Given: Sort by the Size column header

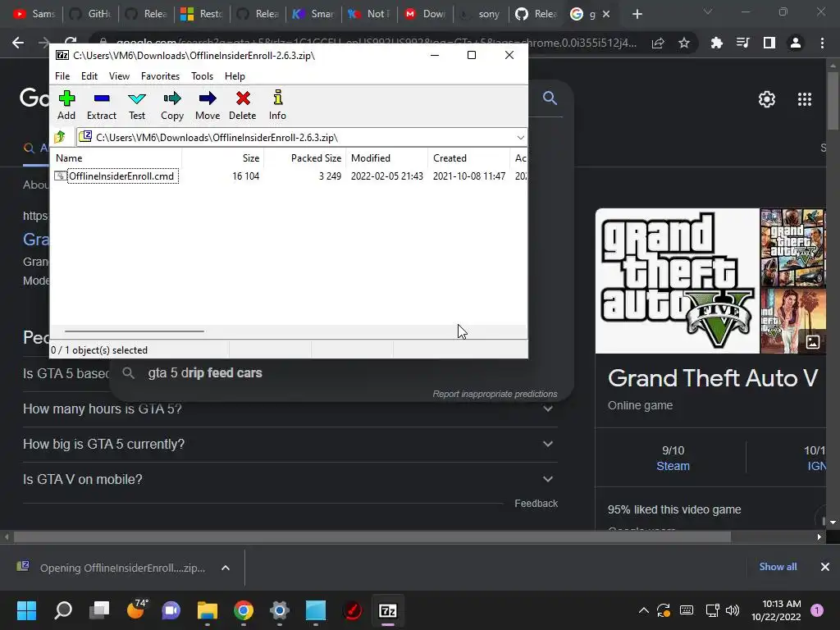Looking at the screenshot, I should pos(223,158).
